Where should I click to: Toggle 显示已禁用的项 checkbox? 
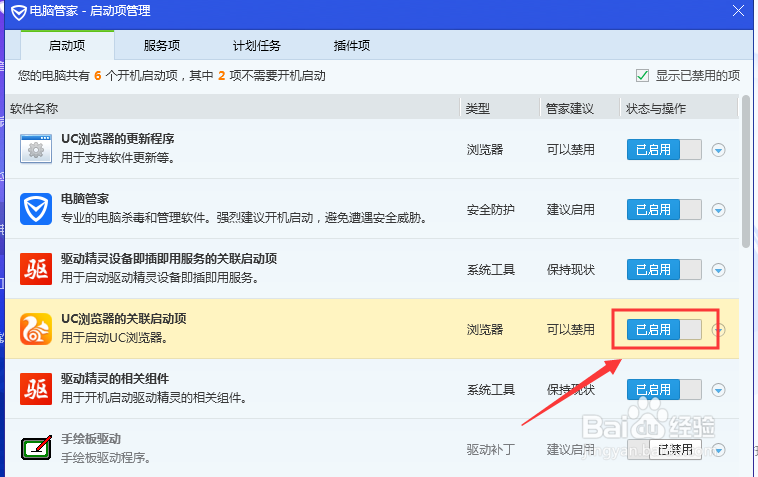point(642,75)
